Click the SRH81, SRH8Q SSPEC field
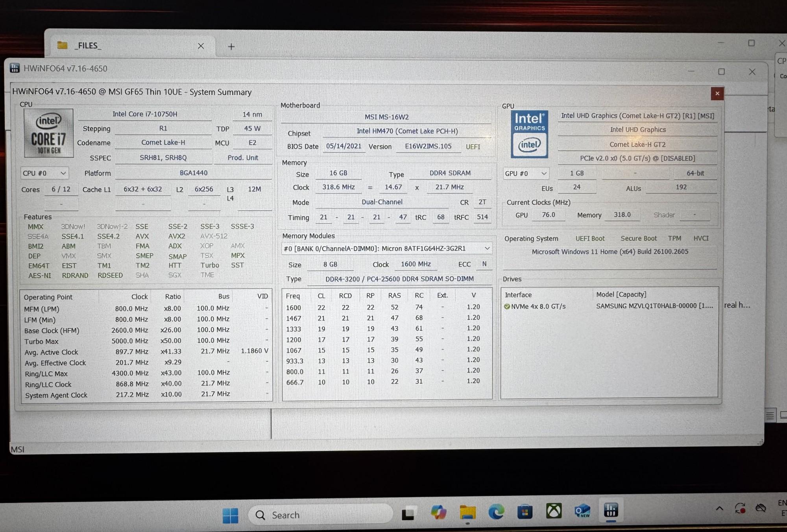 tap(163, 158)
